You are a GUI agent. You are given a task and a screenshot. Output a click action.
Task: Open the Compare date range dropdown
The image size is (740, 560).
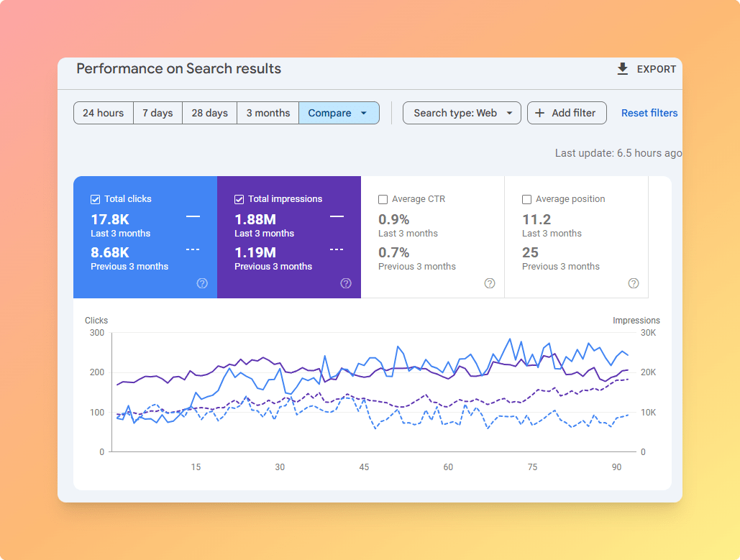click(x=339, y=113)
